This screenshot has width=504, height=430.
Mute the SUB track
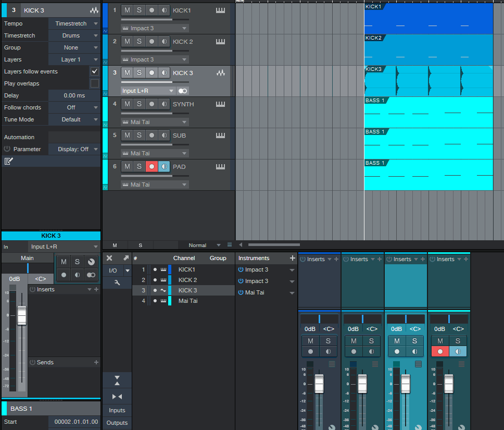pos(127,135)
